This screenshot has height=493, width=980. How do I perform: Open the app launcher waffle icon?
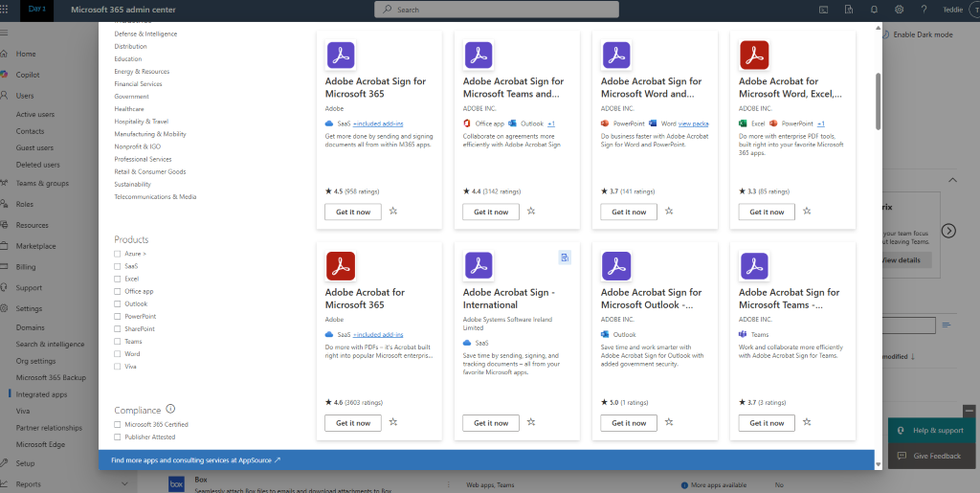(4, 10)
